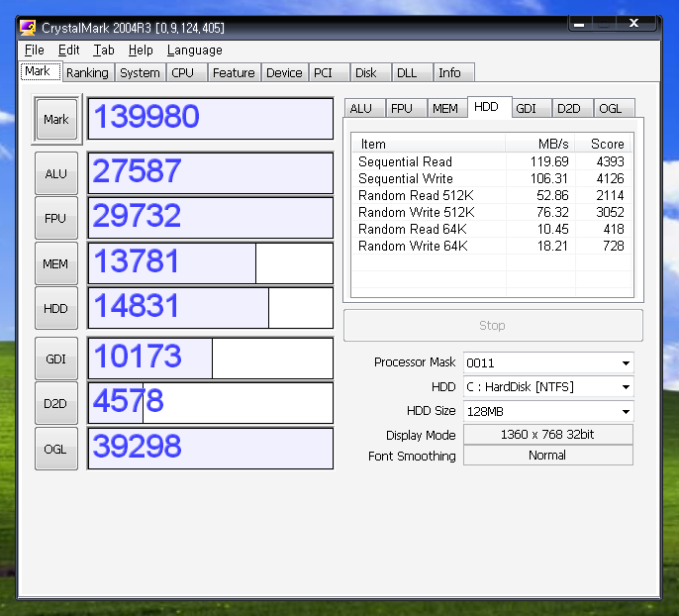Click the 119.69 MB/s cell
Viewport: 679px width, 616px height.
[549, 161]
